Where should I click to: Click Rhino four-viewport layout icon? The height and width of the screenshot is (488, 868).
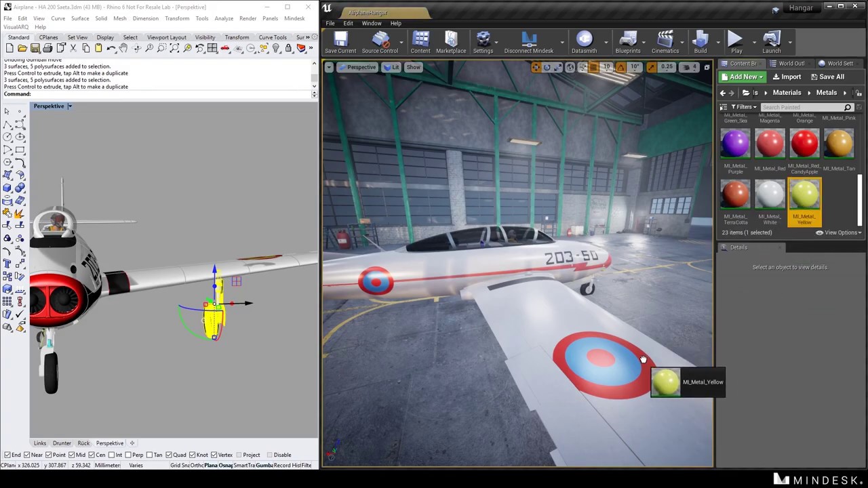coord(212,48)
